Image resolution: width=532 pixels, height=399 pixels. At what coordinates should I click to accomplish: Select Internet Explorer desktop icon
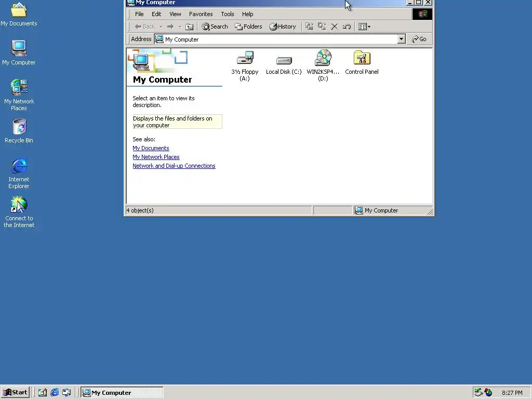coord(19,173)
